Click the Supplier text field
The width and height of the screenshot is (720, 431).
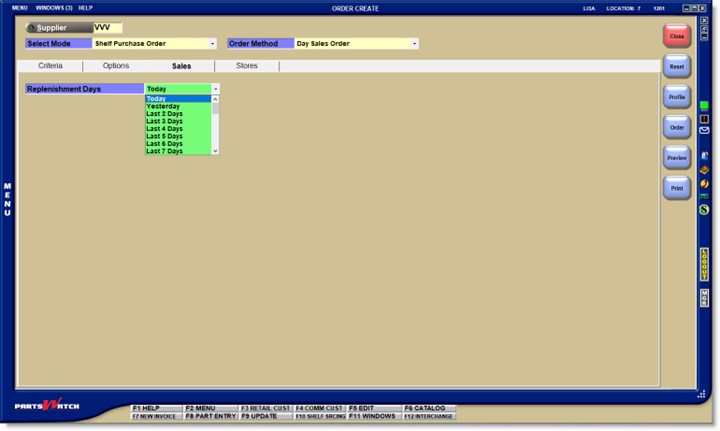(107, 28)
